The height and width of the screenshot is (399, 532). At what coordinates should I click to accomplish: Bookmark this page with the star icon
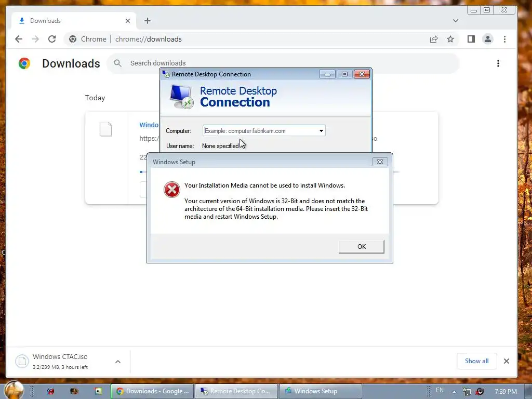(x=450, y=39)
